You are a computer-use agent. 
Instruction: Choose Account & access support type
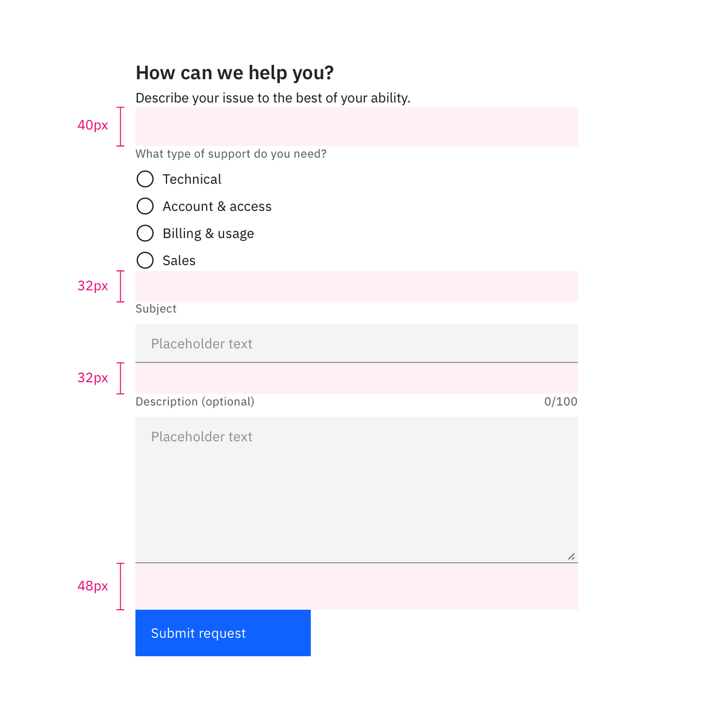[x=145, y=206]
